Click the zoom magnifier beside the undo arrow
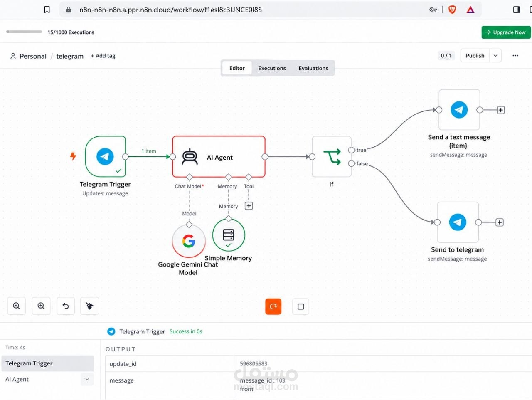The height and width of the screenshot is (400, 532). click(41, 306)
